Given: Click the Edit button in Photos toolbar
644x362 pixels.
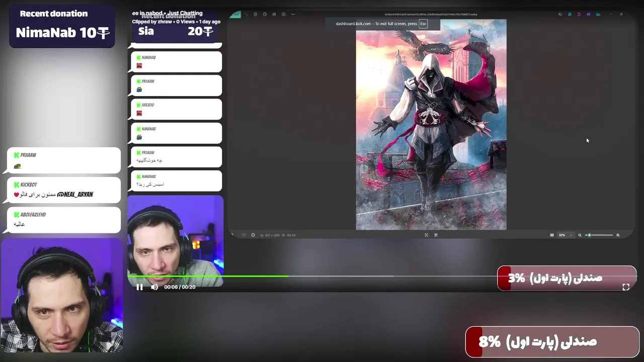Looking at the screenshot, I should coord(236,14).
